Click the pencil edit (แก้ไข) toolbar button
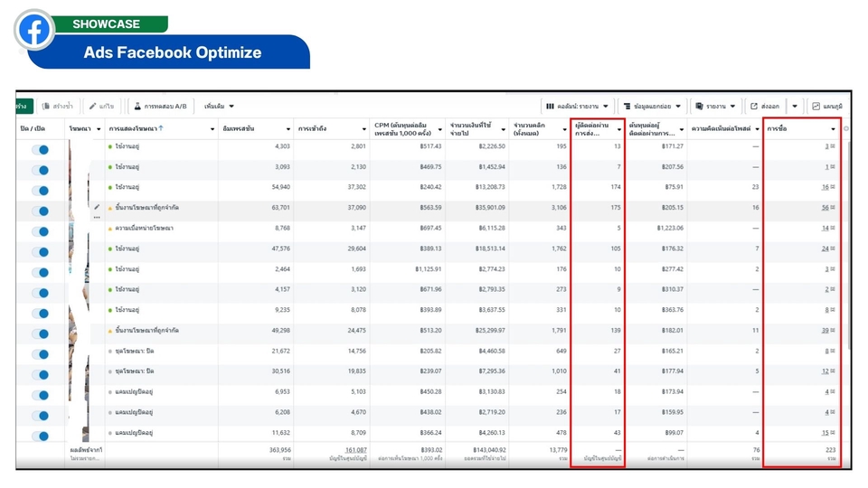The width and height of the screenshot is (868, 488). (x=102, y=107)
